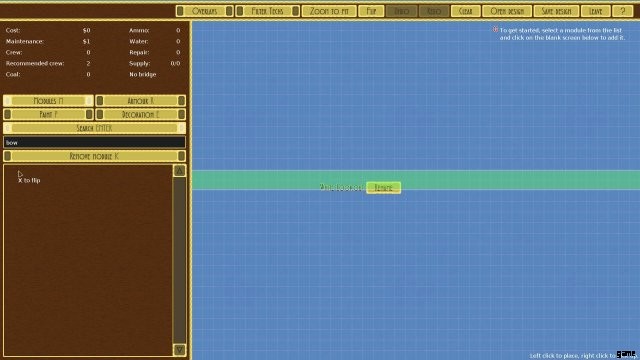Click the Redo button in top toolbar
Image resolution: width=640 pixels, height=360 pixels.
tap(433, 11)
